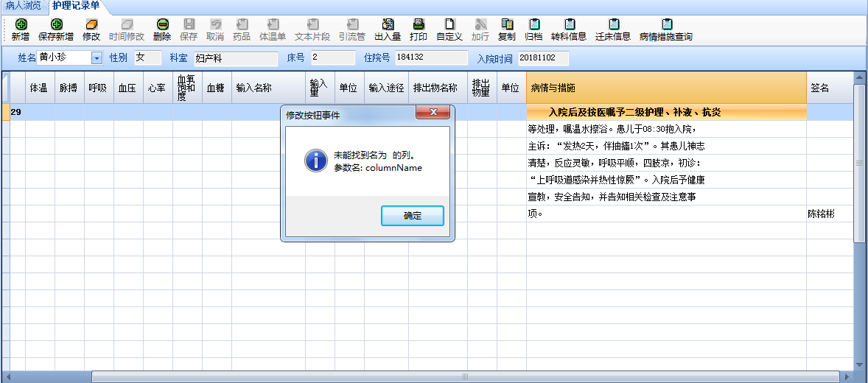Click the 保存新增 toolbar icon
This screenshot has height=383, width=868.
click(56, 24)
